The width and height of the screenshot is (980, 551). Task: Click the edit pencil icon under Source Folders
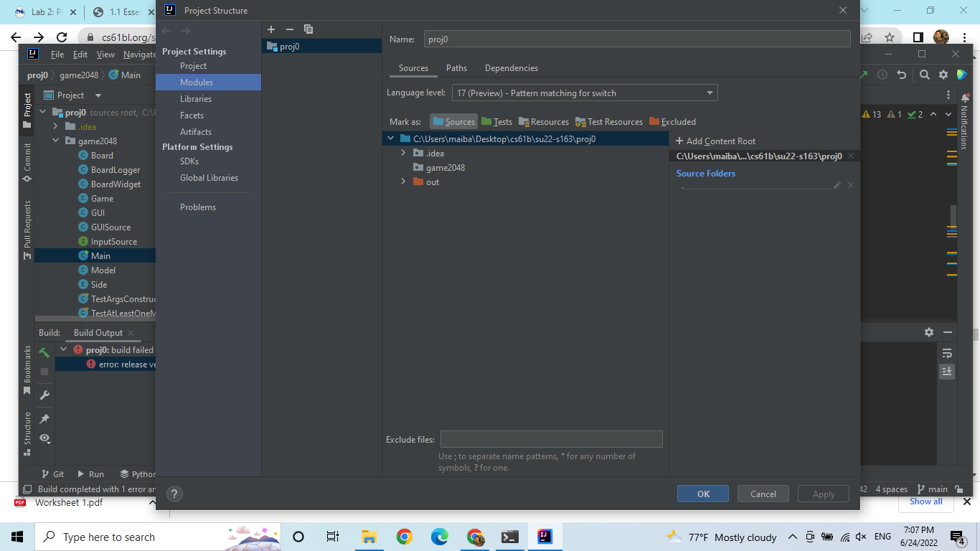837,185
